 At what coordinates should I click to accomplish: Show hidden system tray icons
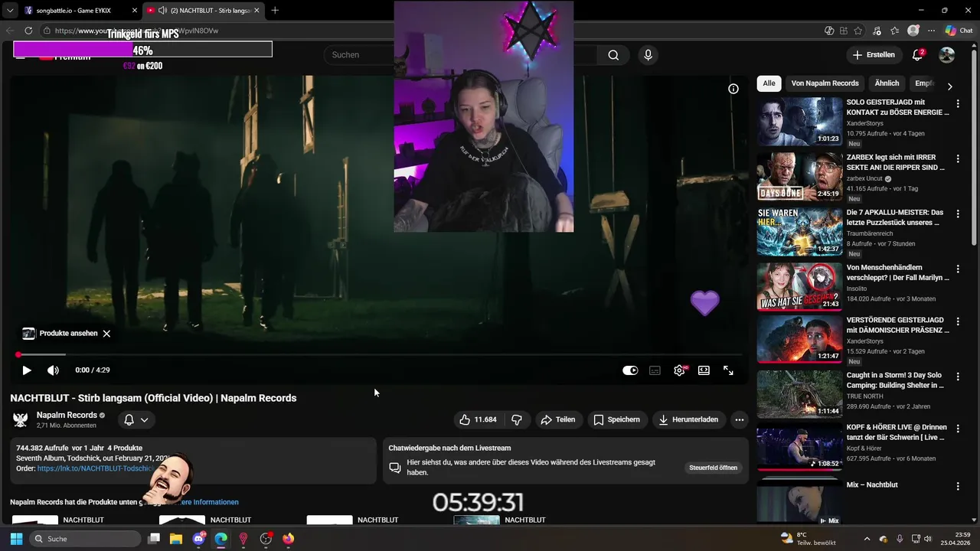pos(867,539)
